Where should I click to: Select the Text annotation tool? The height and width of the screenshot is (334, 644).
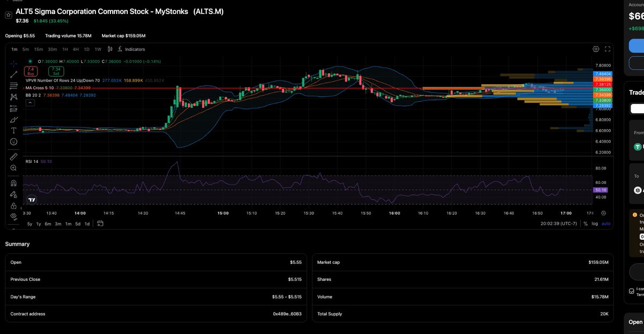tap(13, 130)
